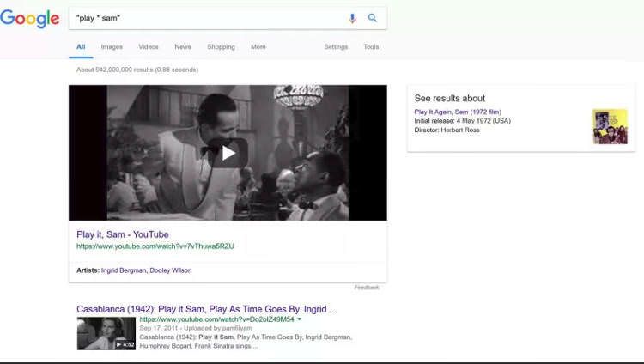Click "Initial release: 4 May 1972 (USA)" text
This screenshot has width=644, height=364.
point(463,121)
